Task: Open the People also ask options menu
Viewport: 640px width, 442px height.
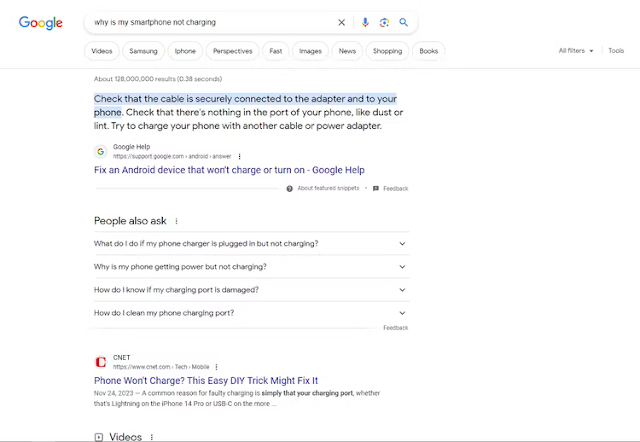Action: 176,221
